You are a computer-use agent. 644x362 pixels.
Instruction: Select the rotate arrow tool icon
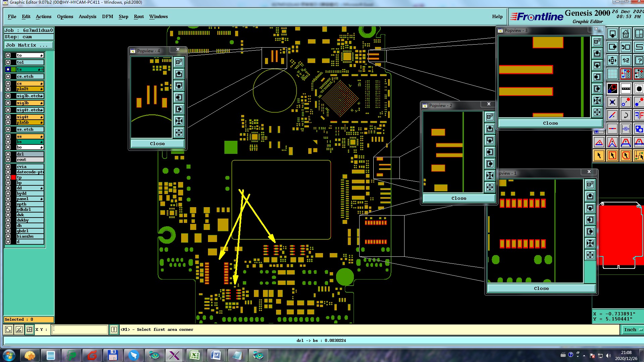[x=626, y=116]
